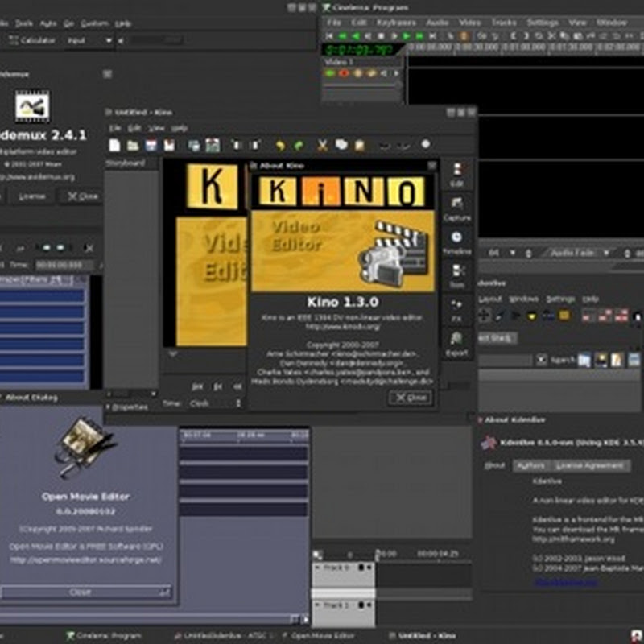
Task: Close the About Kino dialog with Close button
Action: click(x=410, y=398)
